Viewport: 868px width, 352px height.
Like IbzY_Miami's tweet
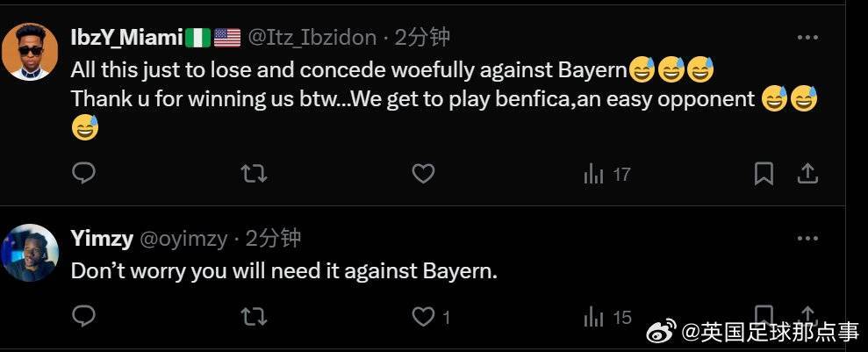point(423,174)
